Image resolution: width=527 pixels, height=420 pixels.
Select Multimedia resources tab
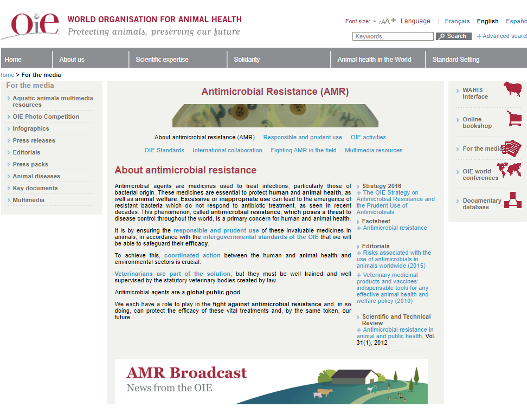tap(374, 151)
